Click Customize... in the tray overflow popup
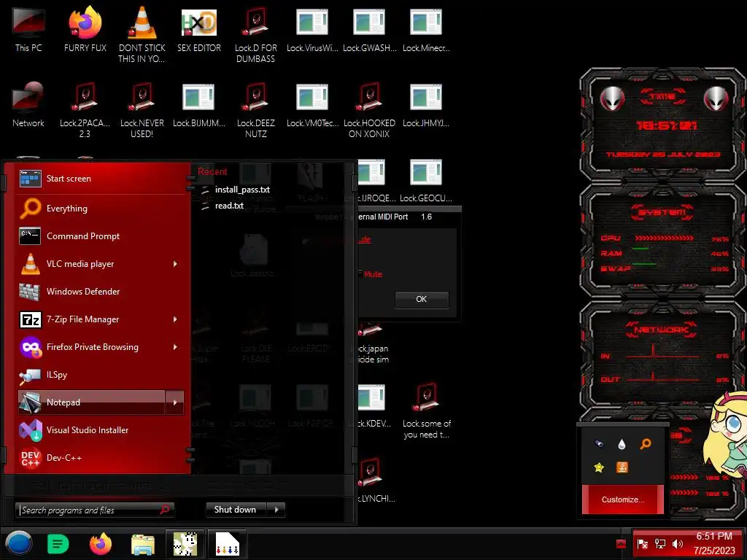Image resolution: width=747 pixels, height=560 pixels. tap(623, 499)
